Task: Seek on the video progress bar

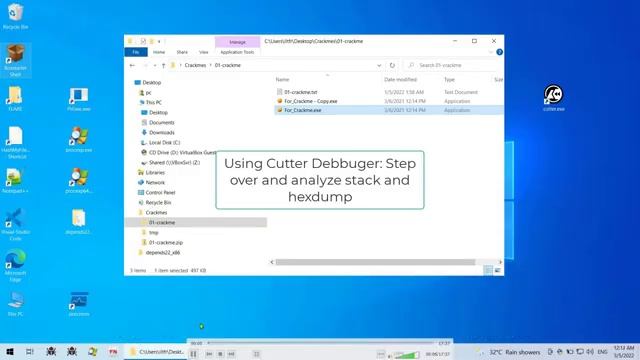Action: [320, 343]
